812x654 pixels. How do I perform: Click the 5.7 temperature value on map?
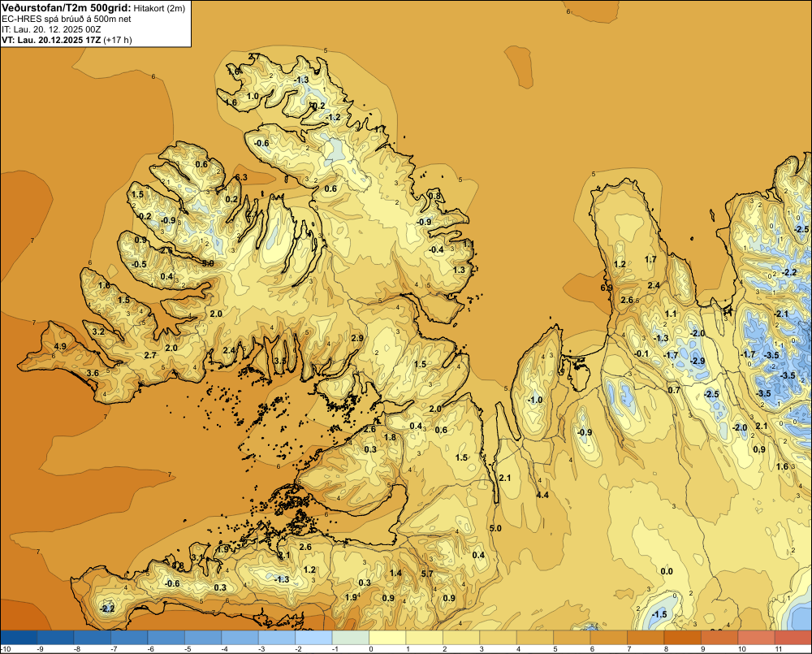[x=427, y=573]
